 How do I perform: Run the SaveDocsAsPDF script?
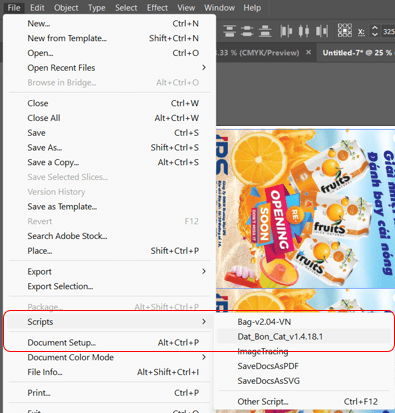click(304, 366)
